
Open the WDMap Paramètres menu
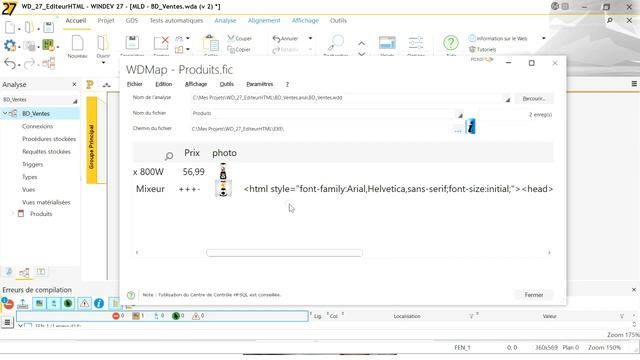tap(260, 84)
